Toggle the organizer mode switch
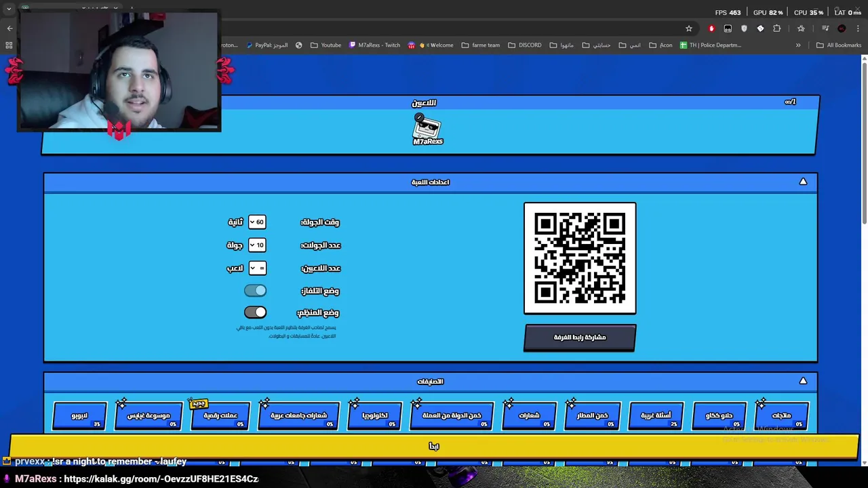This screenshot has width=868, height=488. click(256, 312)
